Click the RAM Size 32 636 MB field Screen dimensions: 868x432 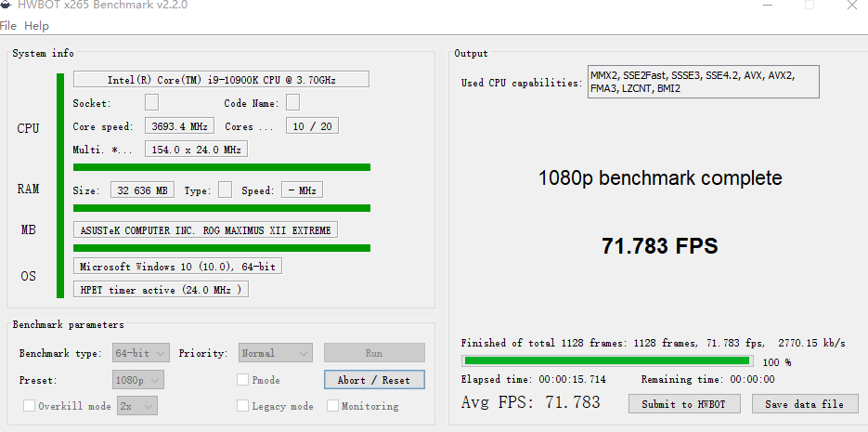(142, 190)
